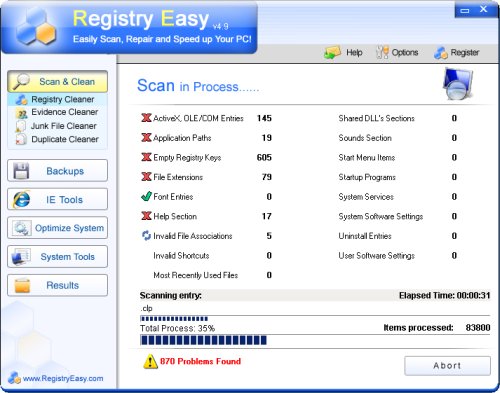Click the Total Process progress bar
Image resolution: width=500 pixels, height=393 pixels.
[315, 340]
